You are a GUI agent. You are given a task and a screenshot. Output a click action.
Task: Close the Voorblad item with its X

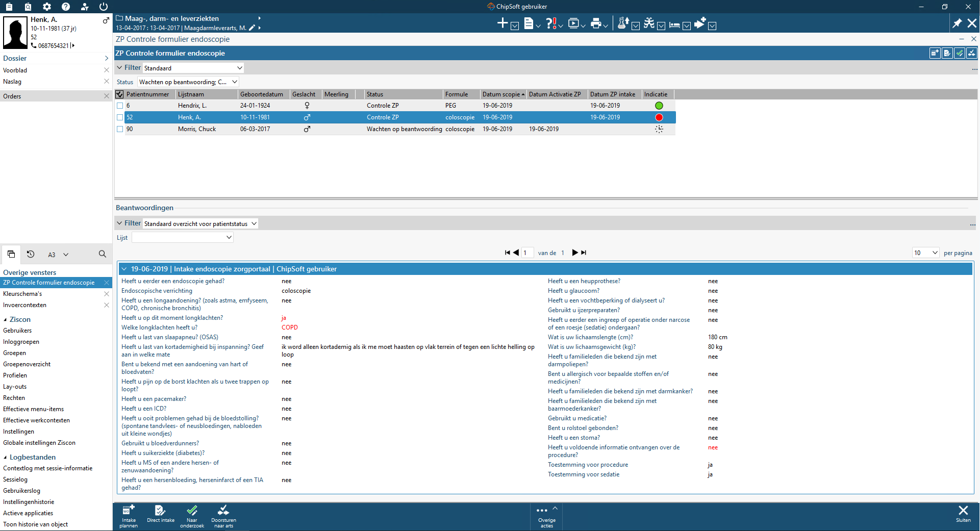107,70
